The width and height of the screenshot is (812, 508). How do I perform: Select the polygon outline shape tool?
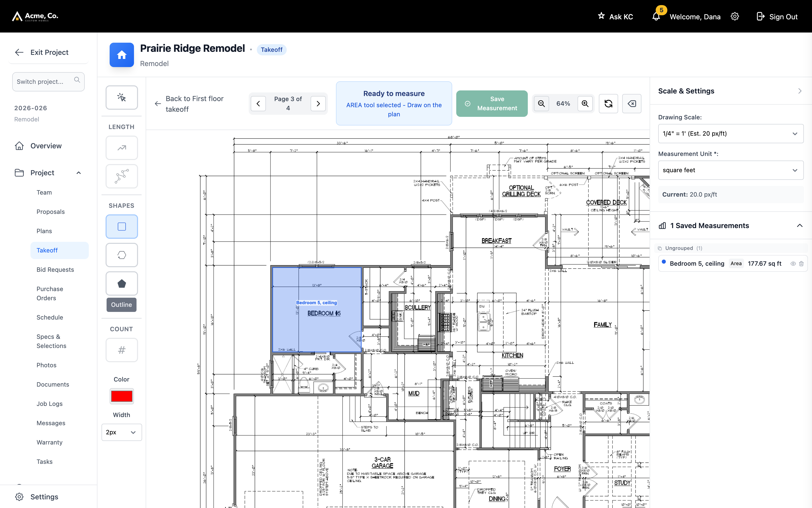(122, 255)
